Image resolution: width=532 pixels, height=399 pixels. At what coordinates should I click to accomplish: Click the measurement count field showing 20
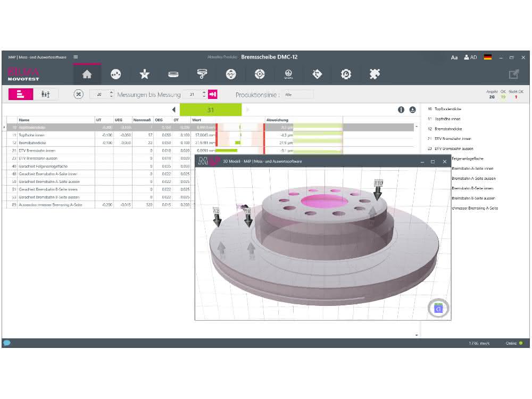coord(99,94)
